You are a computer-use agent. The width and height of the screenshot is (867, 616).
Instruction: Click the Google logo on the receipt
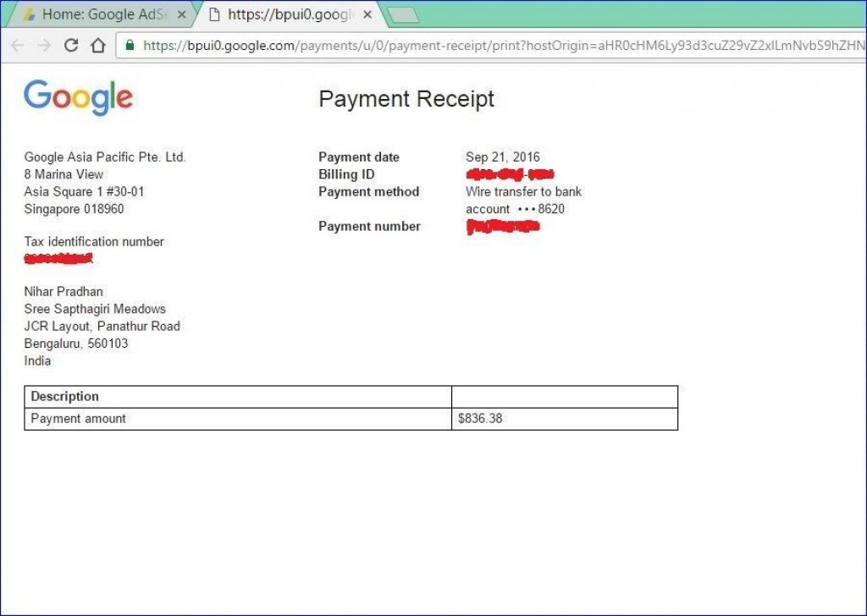click(x=78, y=97)
